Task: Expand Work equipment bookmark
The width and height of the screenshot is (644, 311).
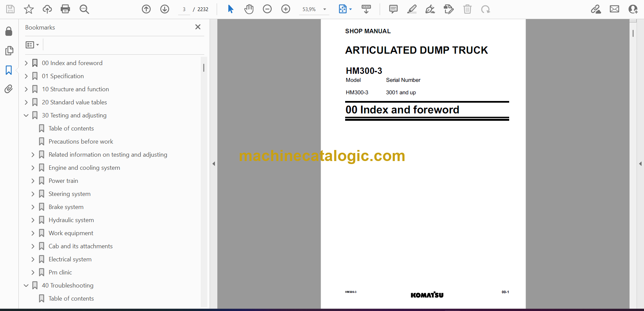Action: coord(33,233)
